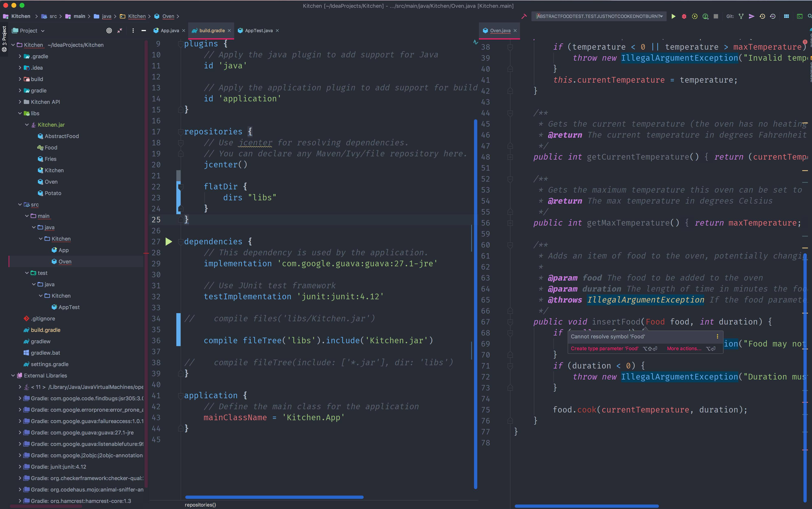
Task: Start debugging with the red bug icon
Action: coord(684,16)
